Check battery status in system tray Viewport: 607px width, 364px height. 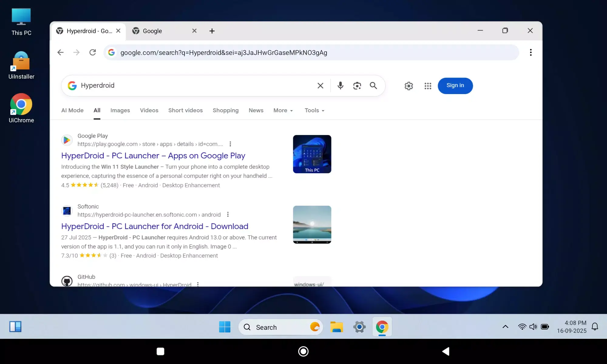coord(544,327)
